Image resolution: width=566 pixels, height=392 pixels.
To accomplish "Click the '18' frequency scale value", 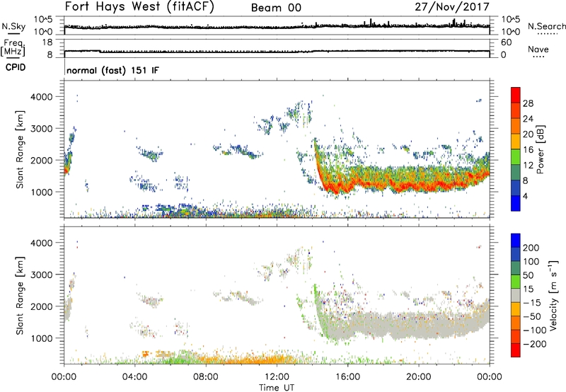I will click(x=47, y=42).
